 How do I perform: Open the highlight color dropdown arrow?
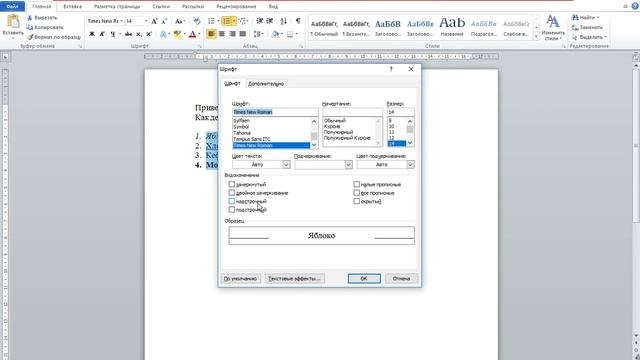tap(184, 34)
